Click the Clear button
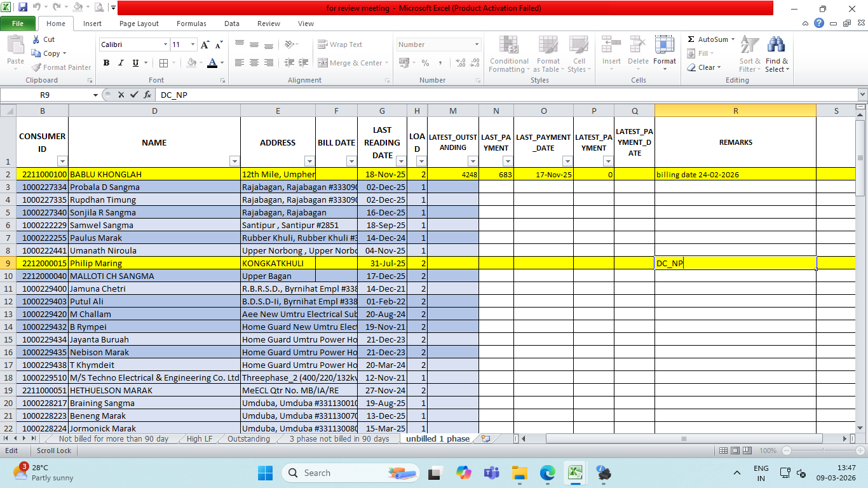This screenshot has height=488, width=868. (705, 67)
